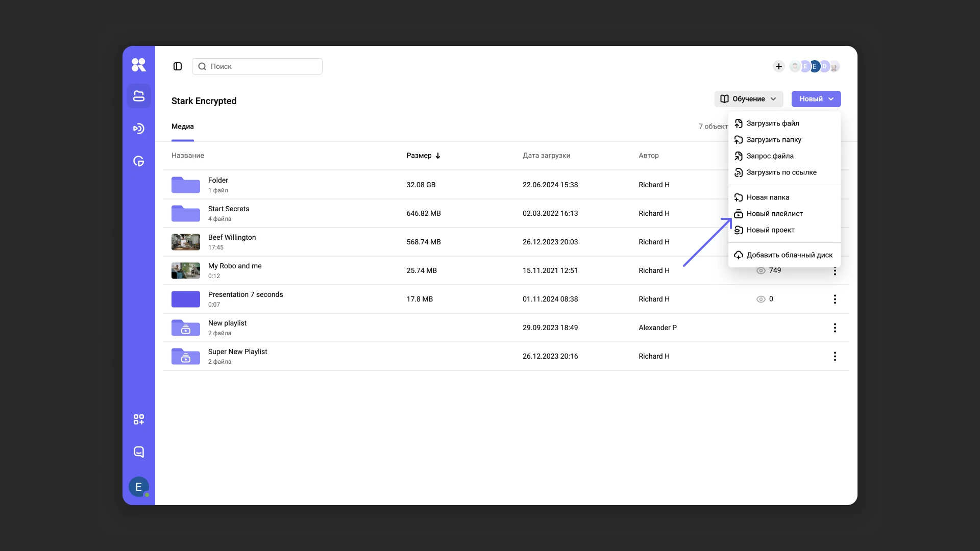Click the app logo in sidebar
This screenshot has height=551, width=980.
tap(138, 65)
